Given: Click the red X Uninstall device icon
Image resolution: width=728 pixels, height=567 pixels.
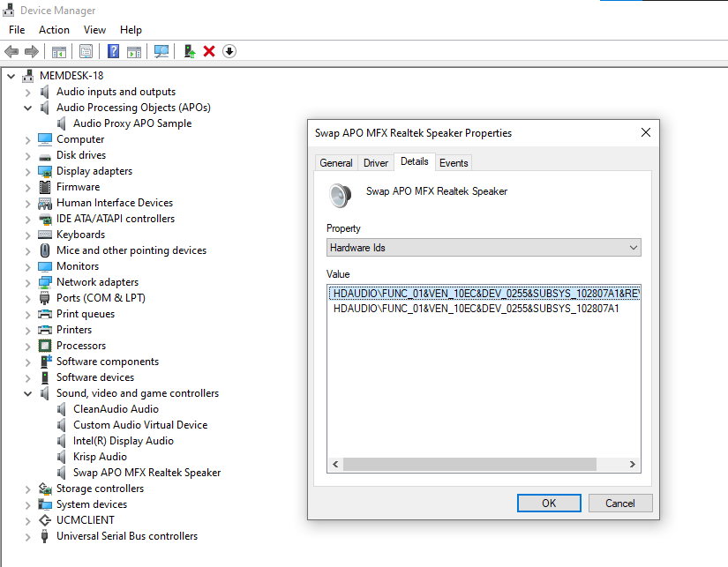Looking at the screenshot, I should 209,51.
